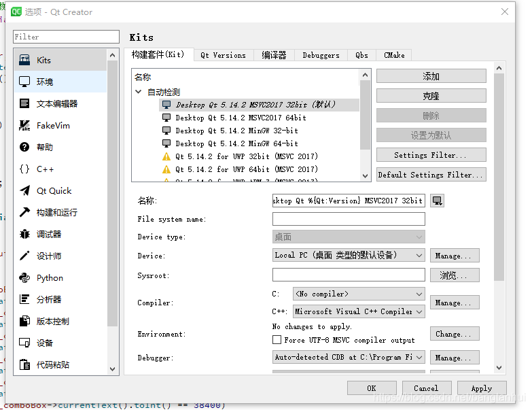Open the FakeVim settings category
This screenshot has width=532, height=410.
[60, 125]
